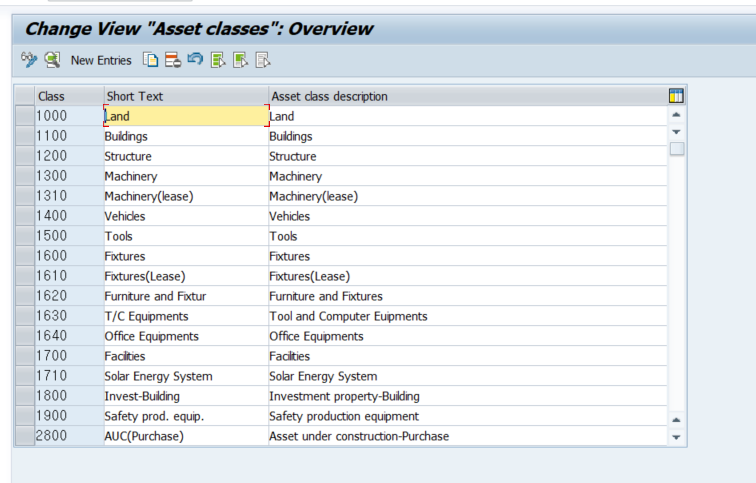Select row marker for class 1800

pyautogui.click(x=25, y=396)
